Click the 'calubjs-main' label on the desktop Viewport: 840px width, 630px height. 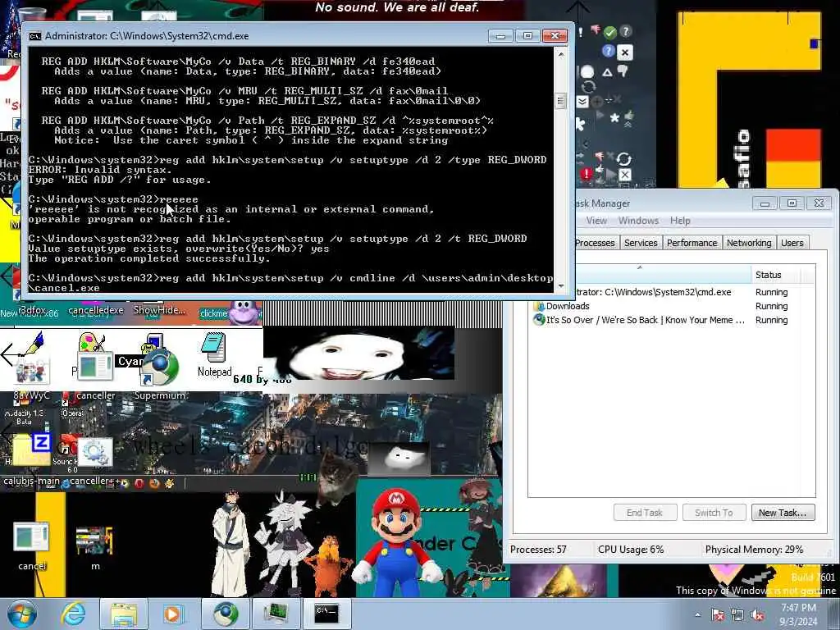[32, 481]
